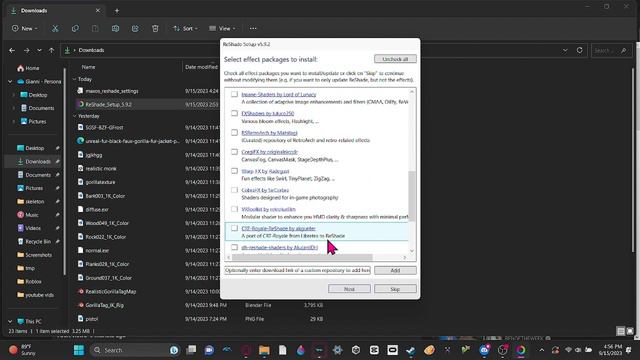Viewport: 640px width, 360px height.
Task: Click the Delete trash icon in Explorer toolbar
Action: (155, 29)
